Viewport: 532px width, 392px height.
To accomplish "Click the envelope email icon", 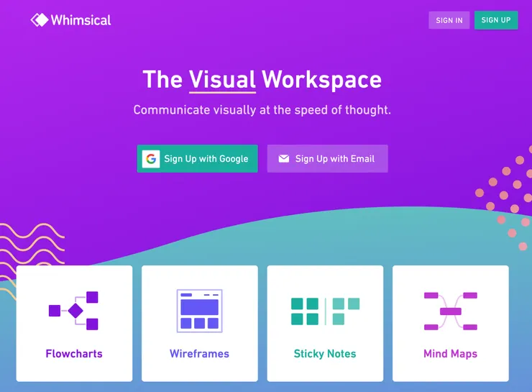I will (284, 158).
